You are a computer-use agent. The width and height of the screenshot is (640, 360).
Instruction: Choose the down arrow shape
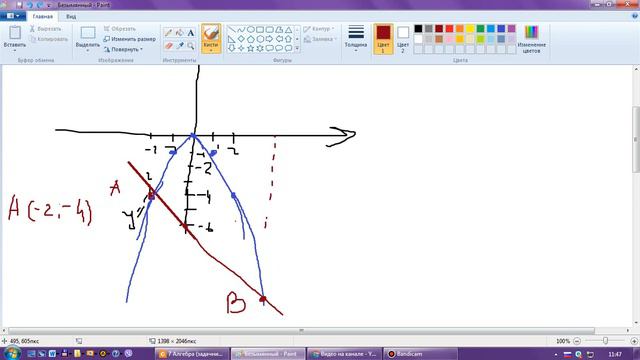(x=231, y=48)
